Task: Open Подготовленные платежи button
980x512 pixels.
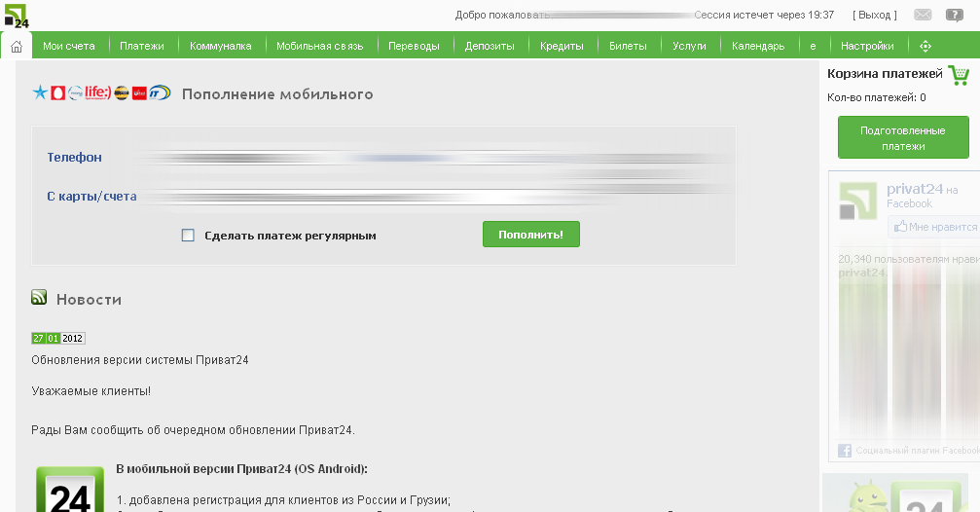Action: 903,137
